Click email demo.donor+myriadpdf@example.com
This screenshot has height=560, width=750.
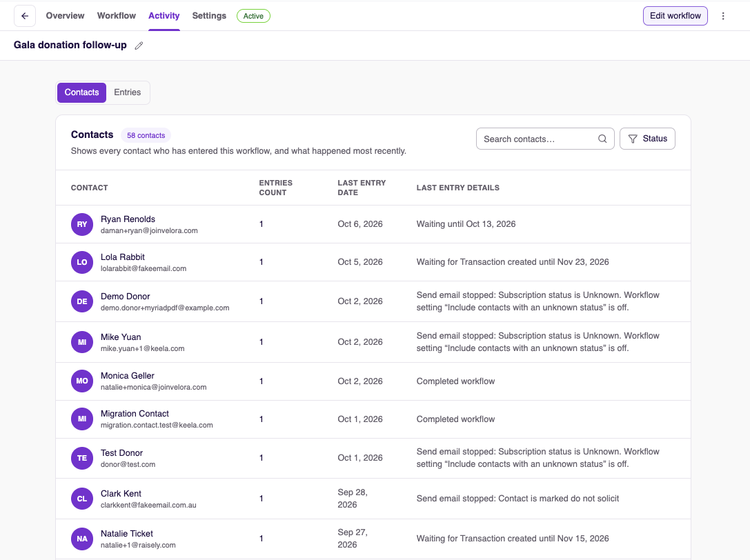click(164, 308)
